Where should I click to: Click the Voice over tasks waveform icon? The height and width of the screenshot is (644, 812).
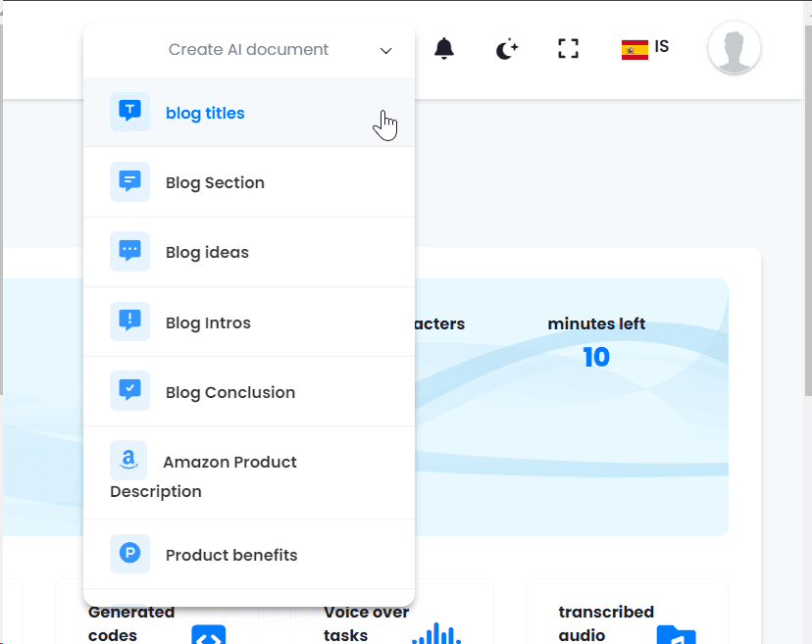[x=436, y=633]
